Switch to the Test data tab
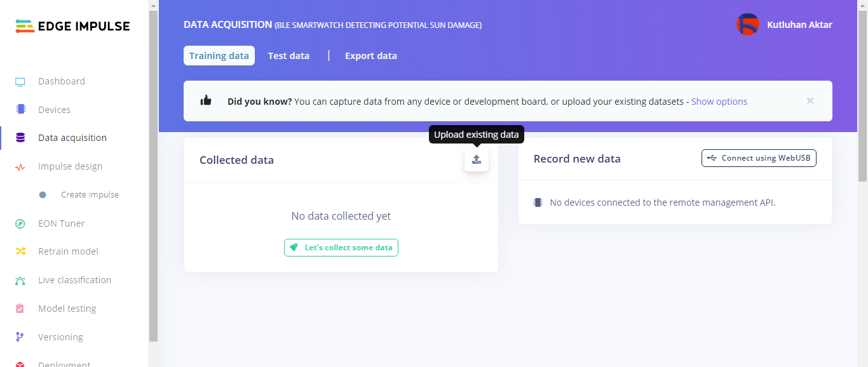Image resolution: width=868 pixels, height=367 pixels. point(288,56)
